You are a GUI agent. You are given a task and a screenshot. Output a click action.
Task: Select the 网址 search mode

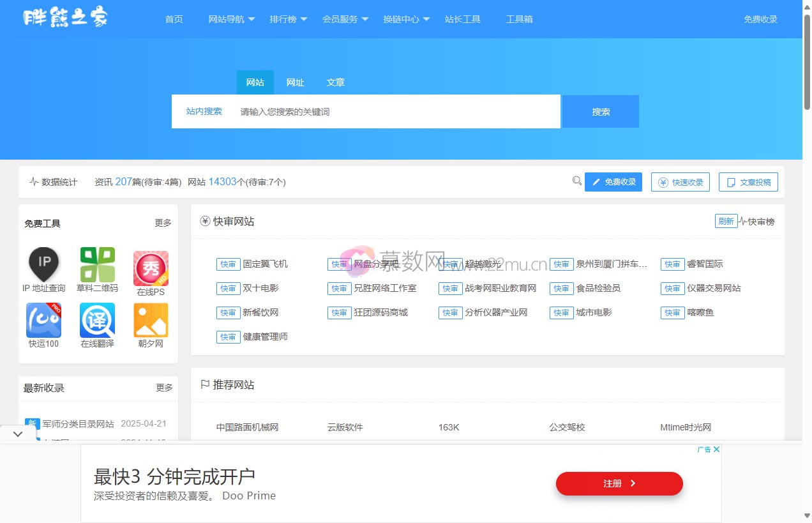pyautogui.click(x=296, y=82)
